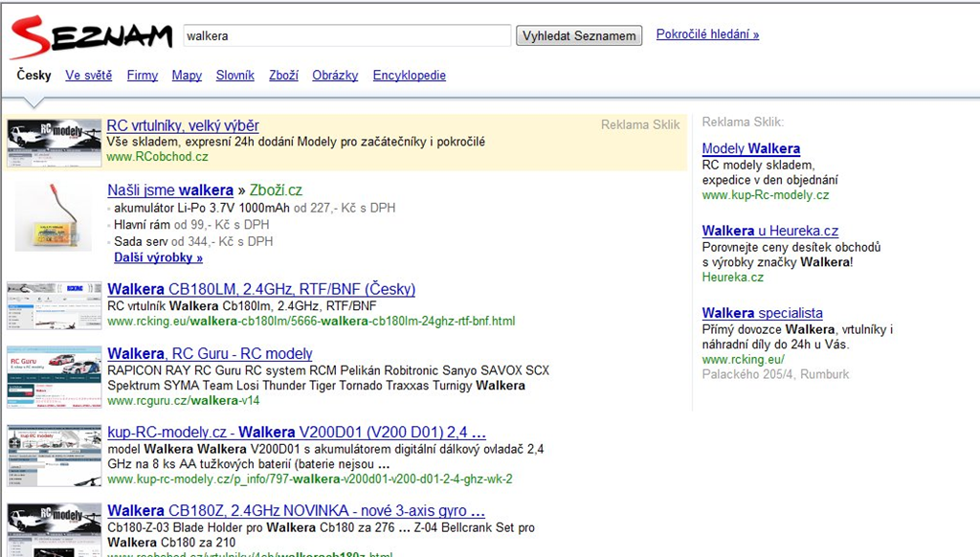The width and height of the screenshot is (980, 557).
Task: Open the Seznam logo homepage
Action: coord(91,37)
